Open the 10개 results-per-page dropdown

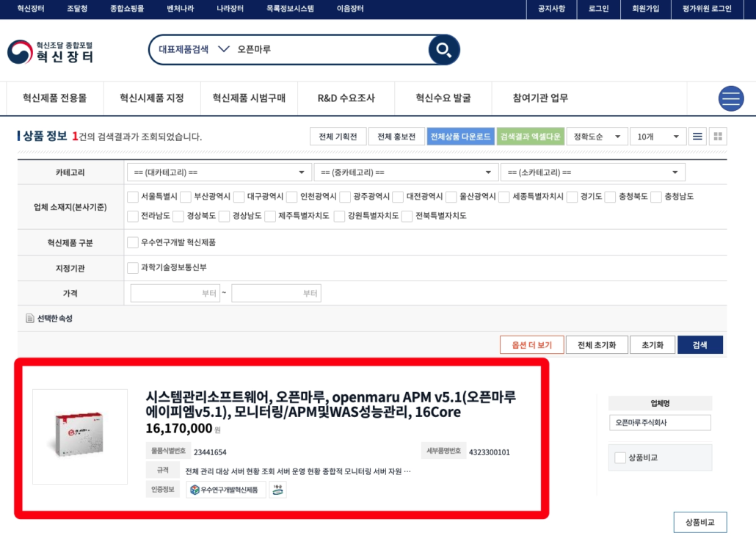pos(658,136)
